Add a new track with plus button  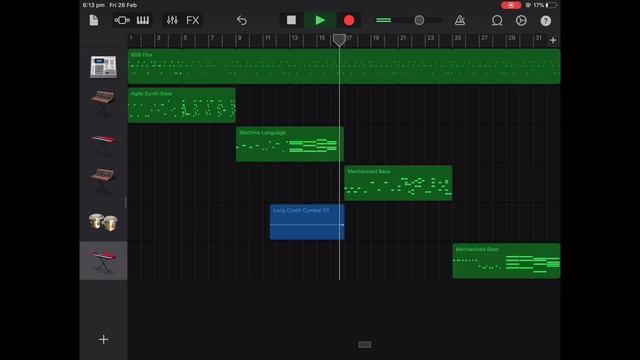coord(104,339)
